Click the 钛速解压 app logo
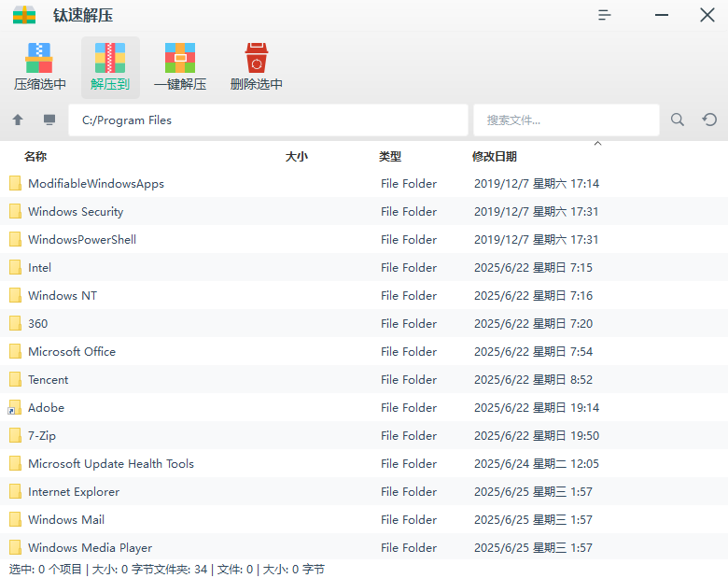Screen dimensions: 728x578 tap(24, 15)
